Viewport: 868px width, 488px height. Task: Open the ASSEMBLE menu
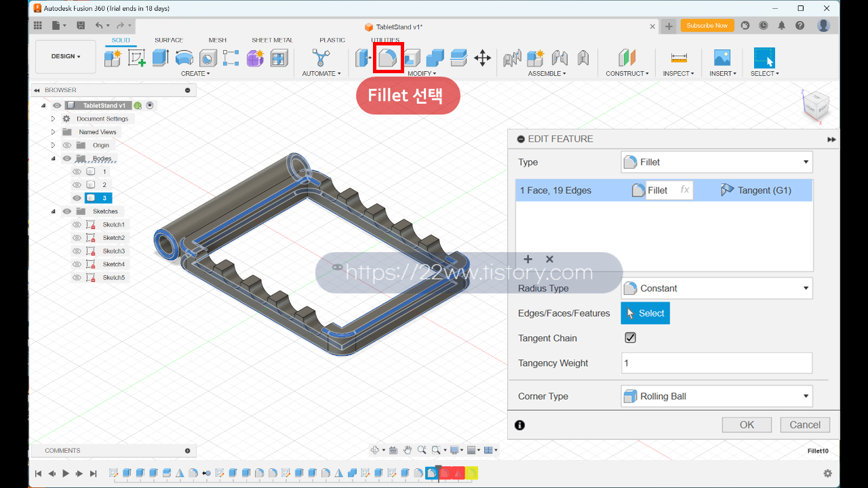[547, 73]
